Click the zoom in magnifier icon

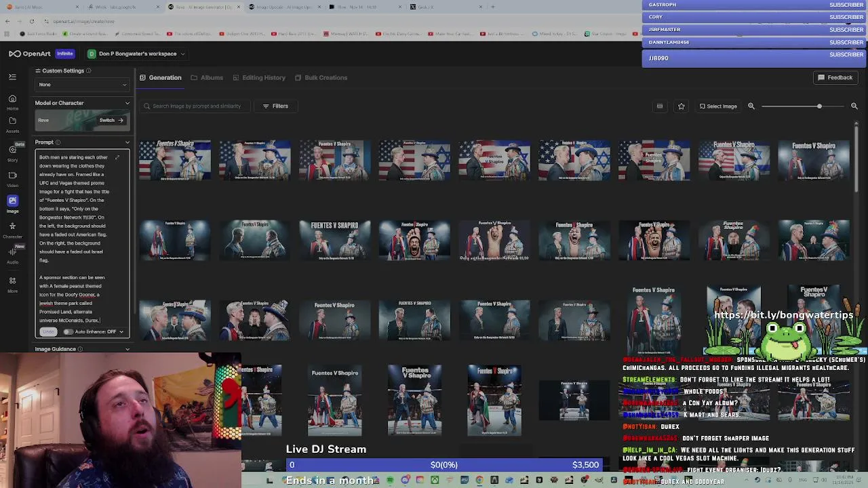coord(854,106)
